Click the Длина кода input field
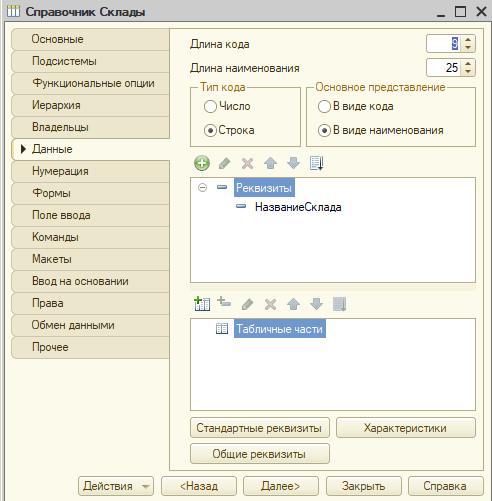Screen dimensions: 492x501 [x=444, y=44]
